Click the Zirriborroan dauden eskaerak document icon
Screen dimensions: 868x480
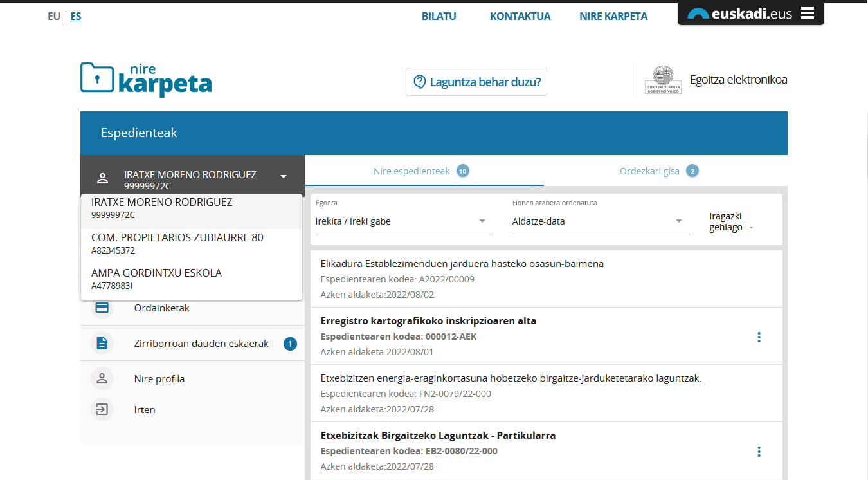(102, 343)
